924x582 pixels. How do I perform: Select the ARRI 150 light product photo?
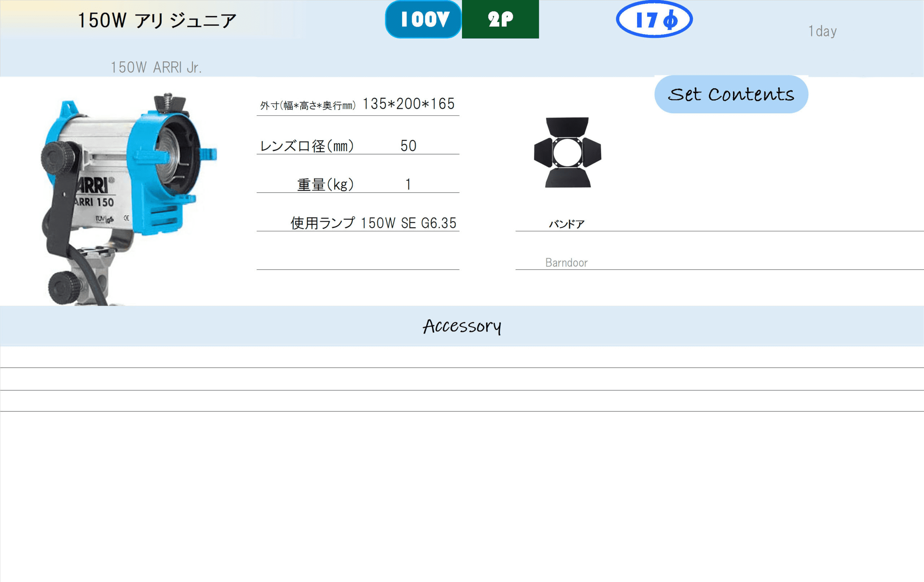[x=129, y=199]
